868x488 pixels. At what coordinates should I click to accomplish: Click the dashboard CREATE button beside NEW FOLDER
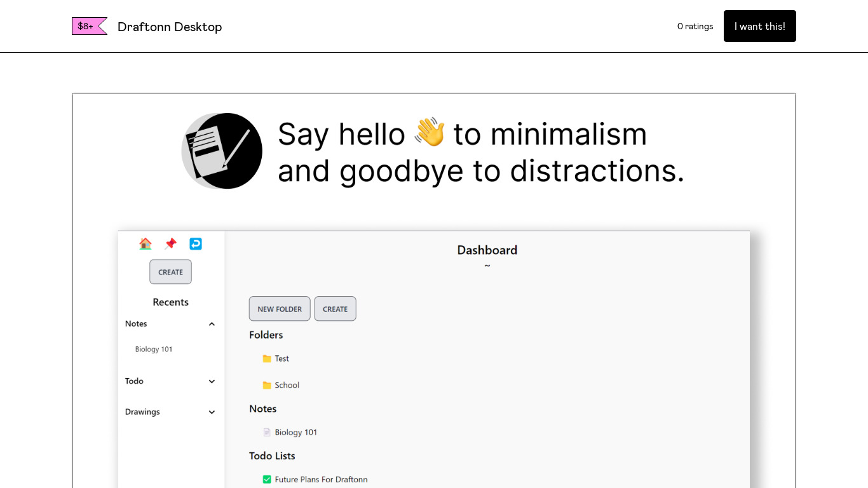point(335,309)
